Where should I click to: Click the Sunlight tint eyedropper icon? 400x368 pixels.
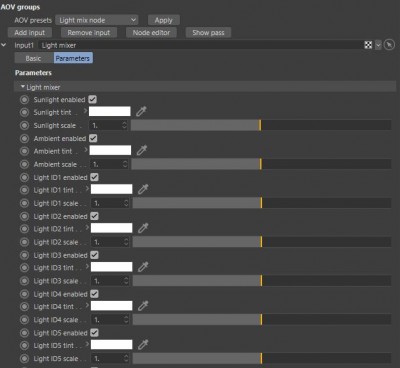[x=141, y=111]
